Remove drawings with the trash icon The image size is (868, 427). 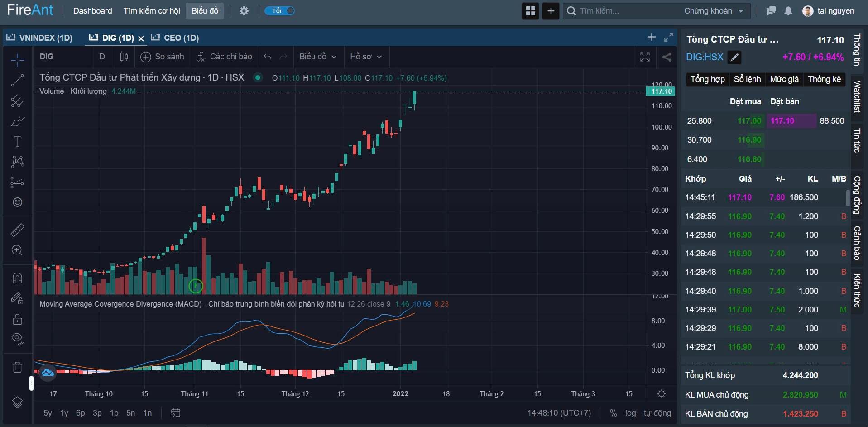click(17, 367)
